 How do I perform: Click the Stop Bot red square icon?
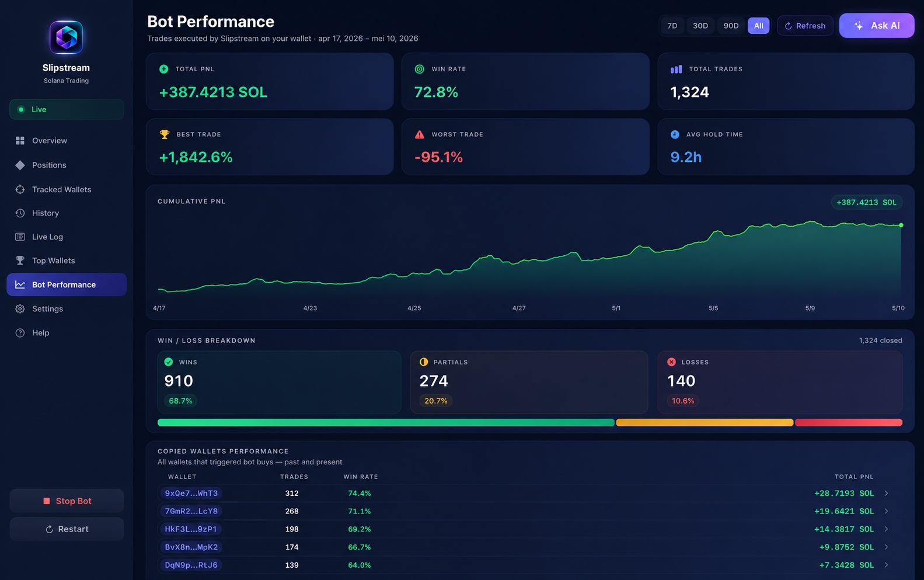[x=47, y=501]
